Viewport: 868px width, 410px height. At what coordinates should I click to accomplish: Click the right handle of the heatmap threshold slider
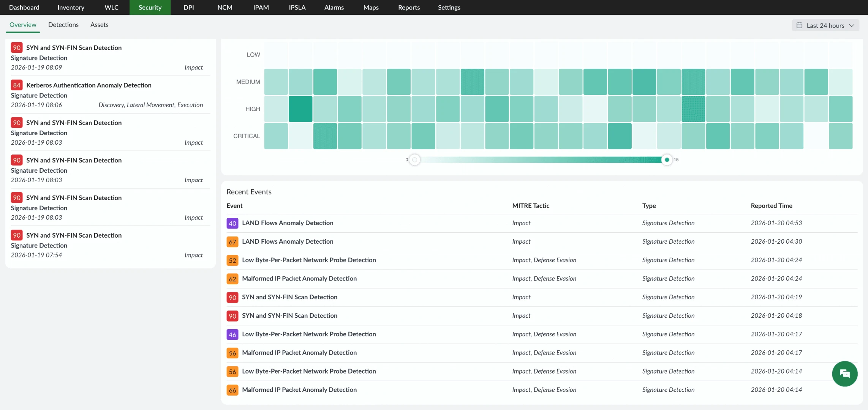tap(667, 159)
